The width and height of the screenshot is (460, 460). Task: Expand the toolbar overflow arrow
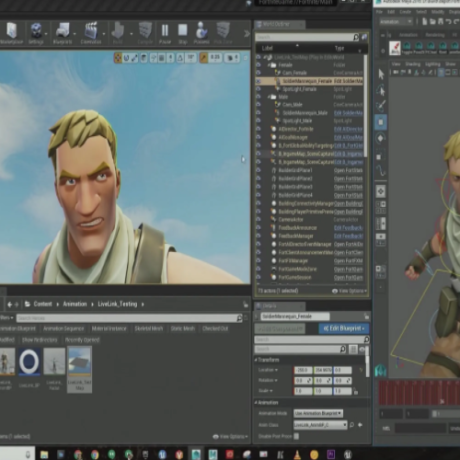point(247,34)
